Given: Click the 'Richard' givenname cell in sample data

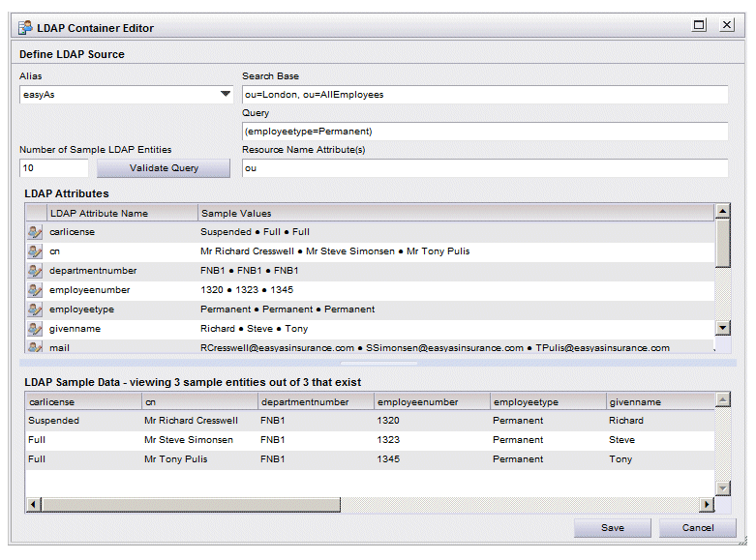Looking at the screenshot, I should (x=626, y=421).
